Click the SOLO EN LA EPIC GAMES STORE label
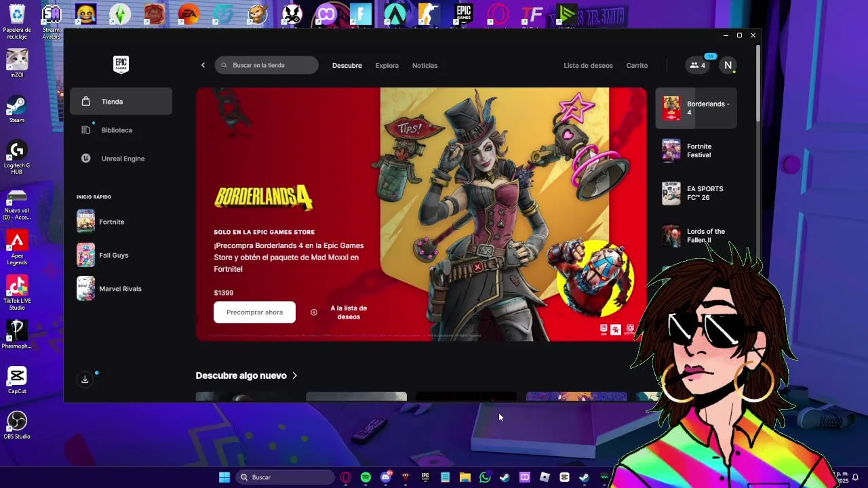Screen dimensions: 868x488 [264, 232]
